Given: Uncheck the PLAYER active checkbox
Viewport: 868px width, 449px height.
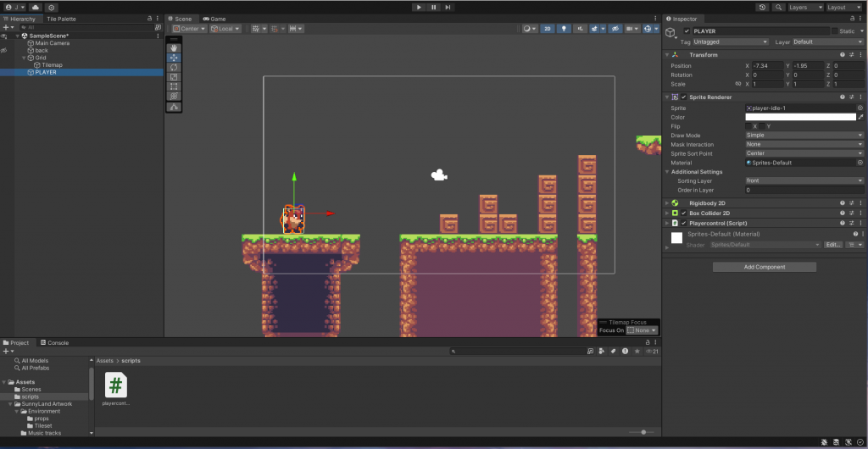Looking at the screenshot, I should tap(687, 31).
